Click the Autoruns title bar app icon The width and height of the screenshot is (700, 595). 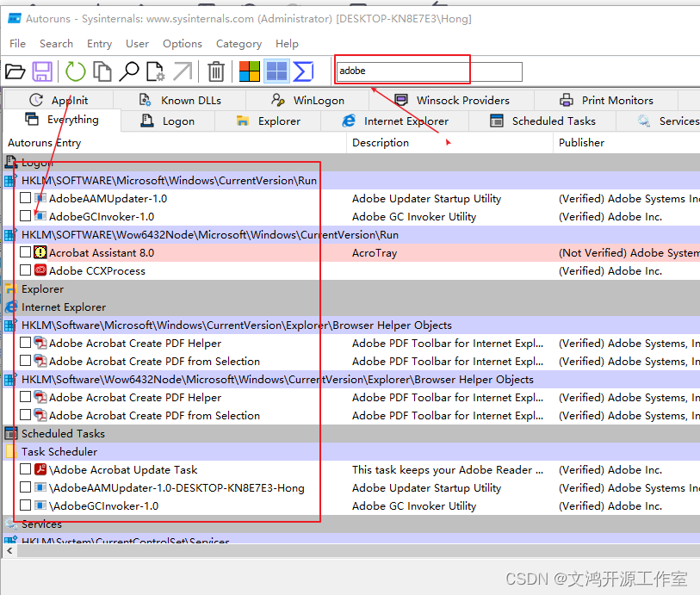click(15, 19)
